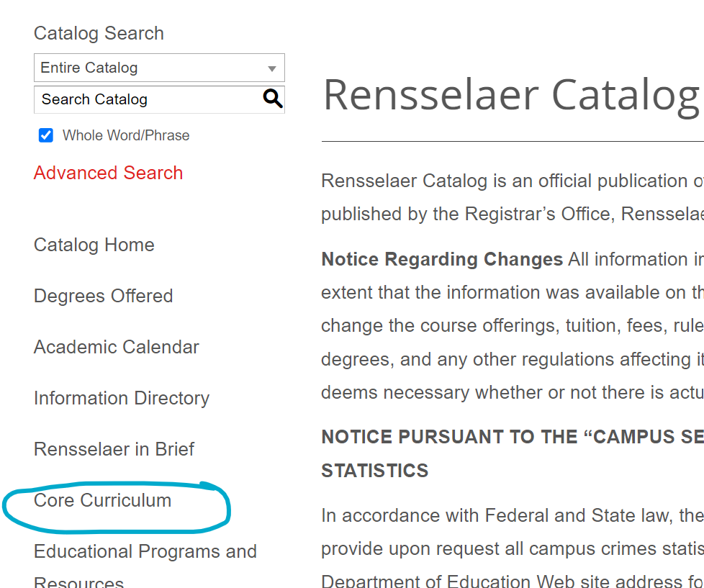
Task: Focus the Search Catalog text field
Action: tap(148, 99)
